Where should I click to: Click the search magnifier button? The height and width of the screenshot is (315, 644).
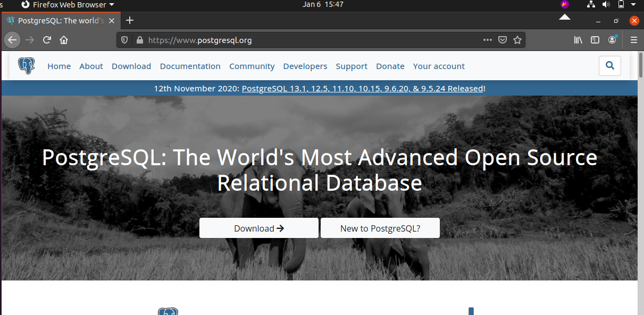[x=609, y=66]
